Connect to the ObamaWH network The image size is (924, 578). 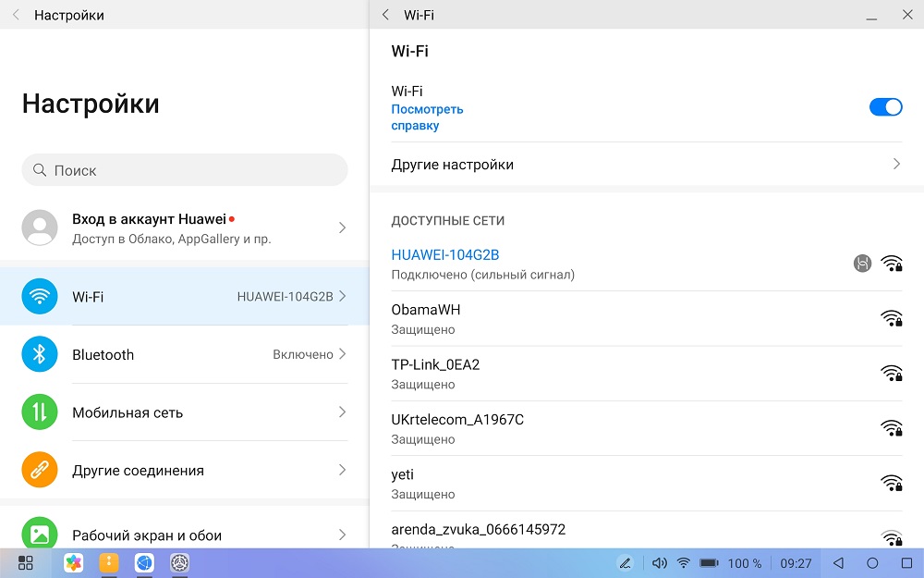coord(647,318)
